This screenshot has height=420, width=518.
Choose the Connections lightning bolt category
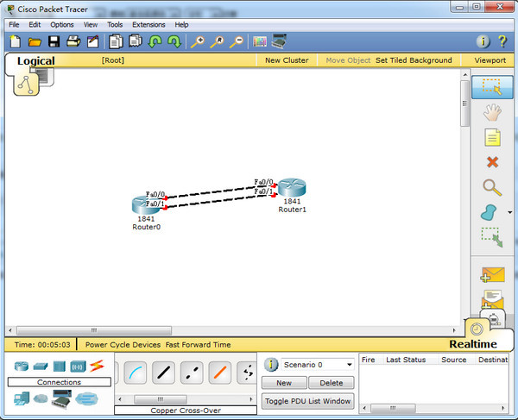click(x=97, y=367)
